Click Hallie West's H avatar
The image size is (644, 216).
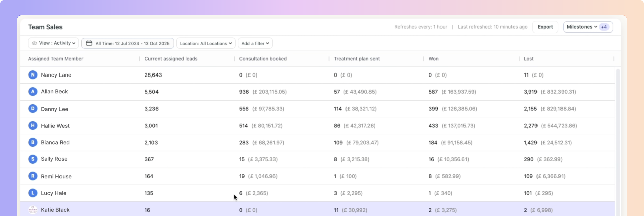(33, 126)
